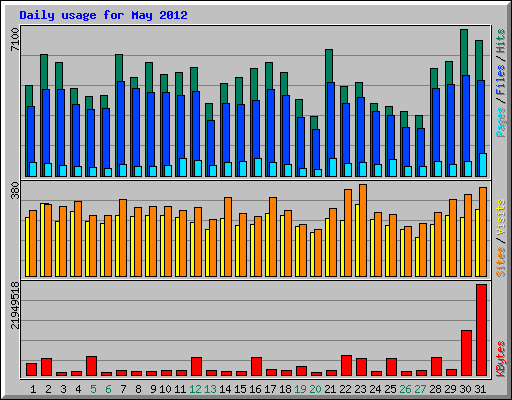This screenshot has width=512, height=400.
Task: Click the green day label 20
Action: pos(315,389)
